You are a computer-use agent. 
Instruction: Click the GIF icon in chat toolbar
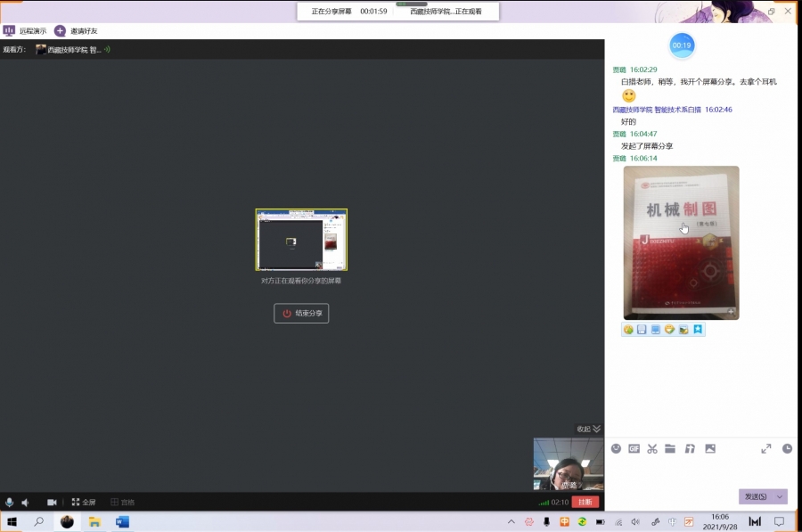[x=634, y=448]
